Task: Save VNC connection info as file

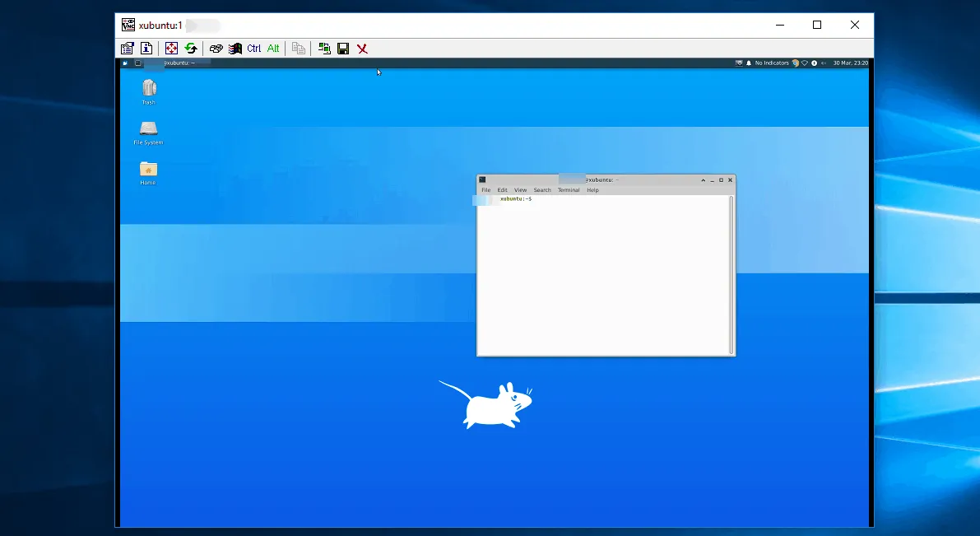Action: (x=343, y=48)
